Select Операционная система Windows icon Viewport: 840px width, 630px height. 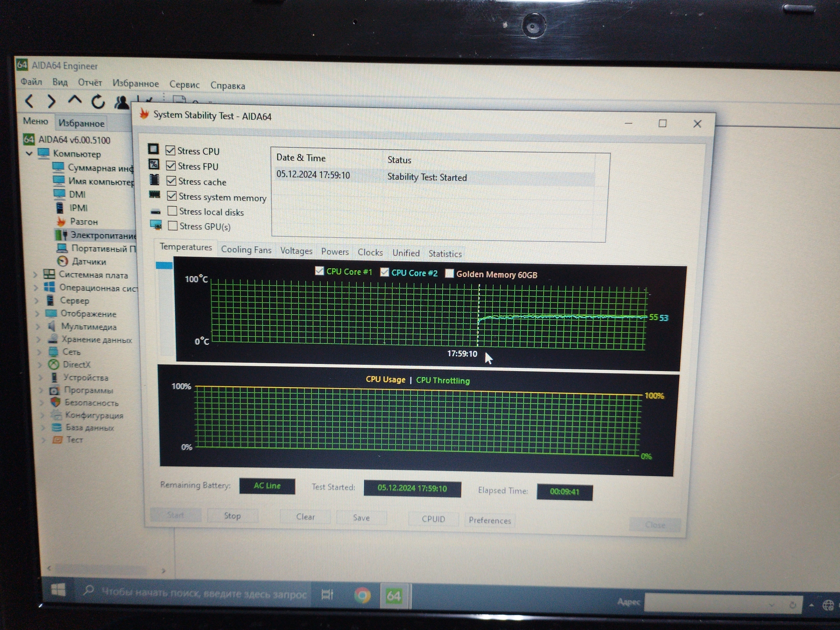pyautogui.click(x=49, y=287)
